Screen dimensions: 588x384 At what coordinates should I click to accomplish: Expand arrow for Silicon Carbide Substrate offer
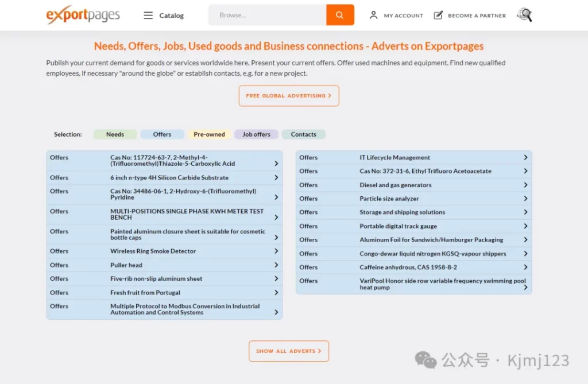[x=276, y=177]
